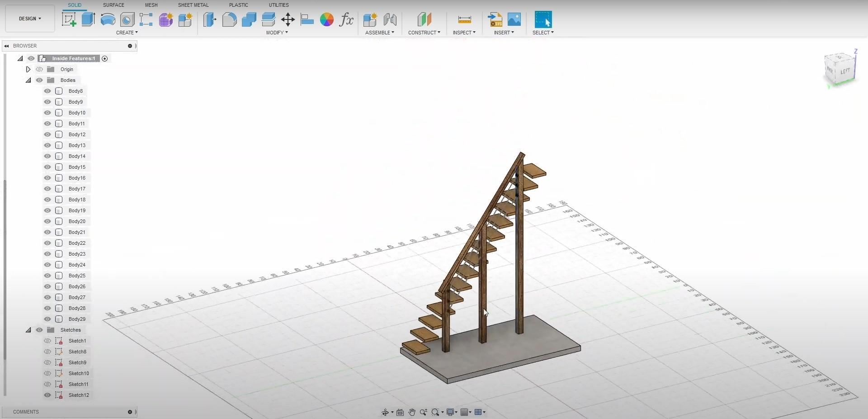Open the DESIGN workspace dropdown
This screenshot has width=868, height=419.
(30, 19)
